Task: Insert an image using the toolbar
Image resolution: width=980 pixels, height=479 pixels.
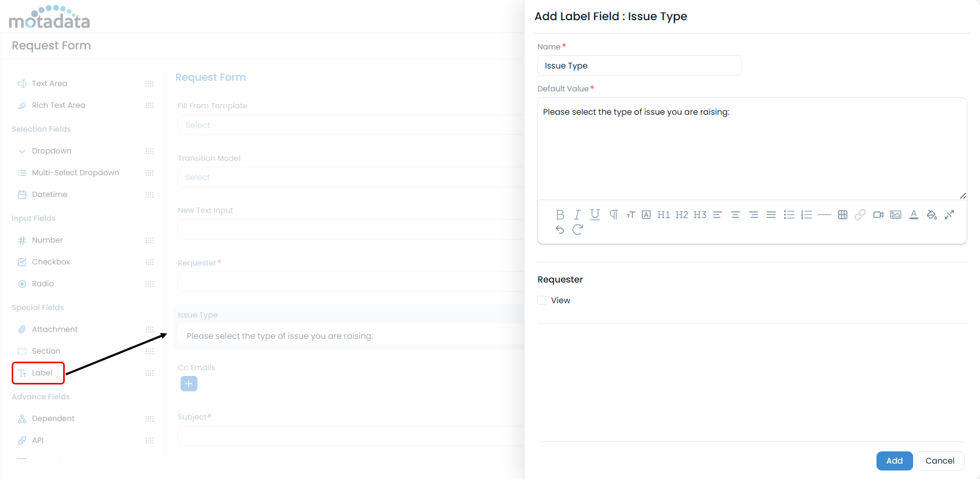Action: pyautogui.click(x=896, y=215)
